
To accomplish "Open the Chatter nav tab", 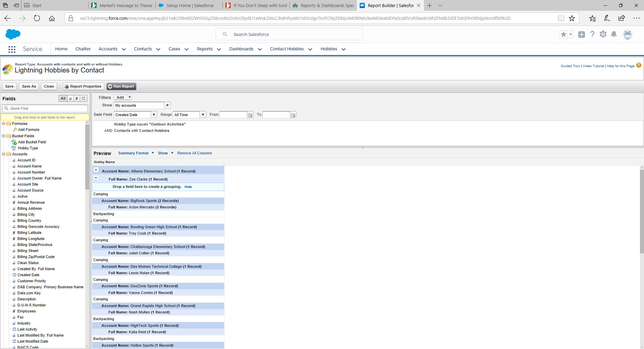I will pos(83,49).
